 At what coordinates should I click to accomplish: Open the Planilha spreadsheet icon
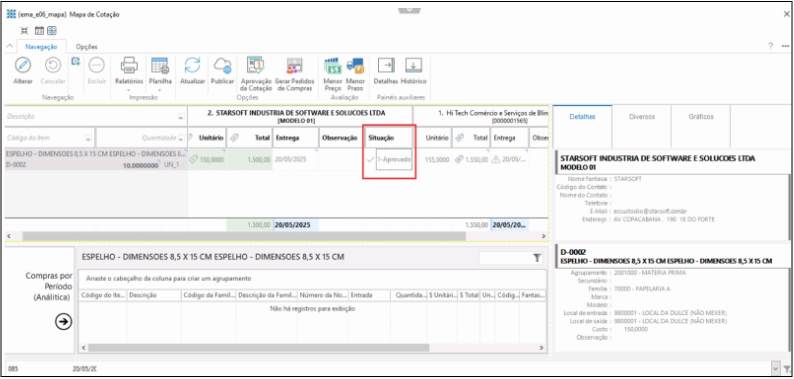tap(160, 65)
